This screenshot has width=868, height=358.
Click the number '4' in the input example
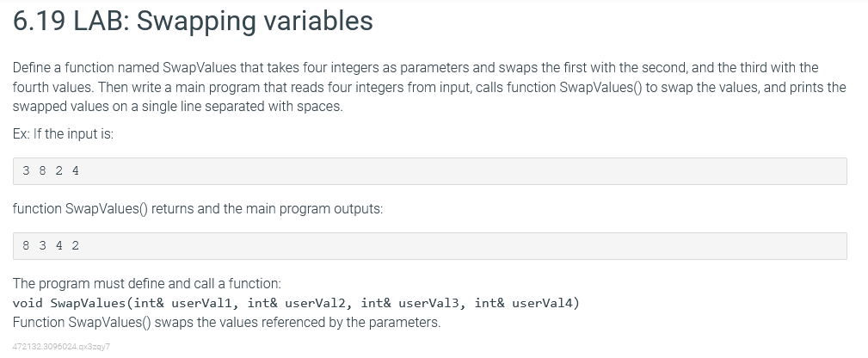[x=76, y=171]
